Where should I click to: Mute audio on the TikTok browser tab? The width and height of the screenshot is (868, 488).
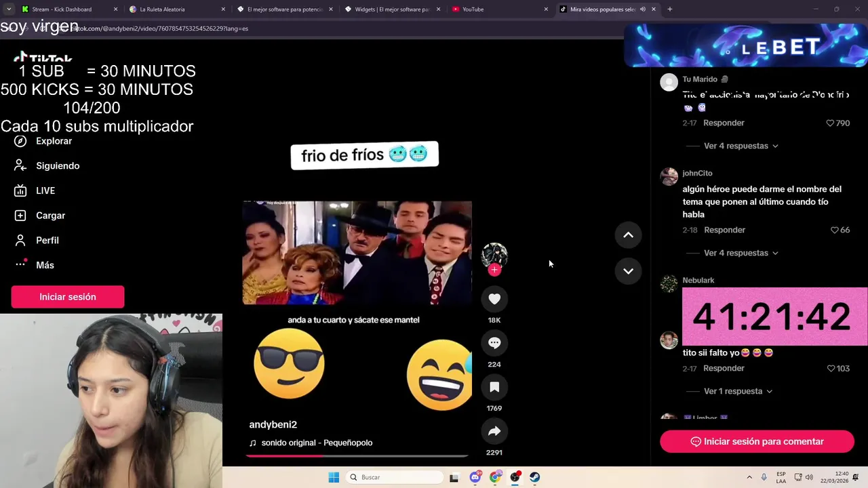click(x=642, y=9)
